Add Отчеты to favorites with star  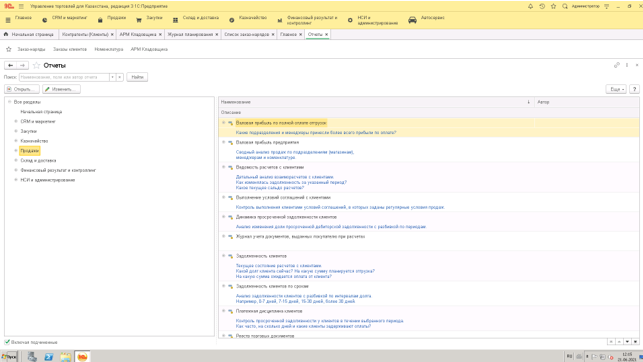point(36,65)
